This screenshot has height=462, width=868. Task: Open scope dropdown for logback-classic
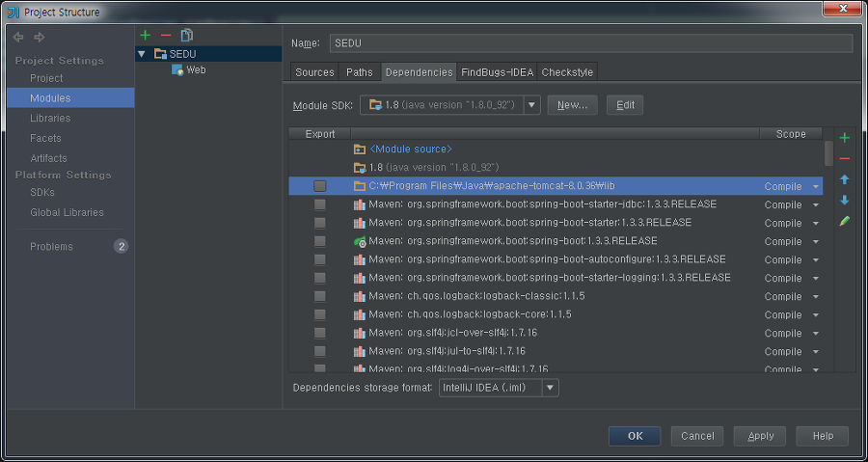(x=815, y=296)
